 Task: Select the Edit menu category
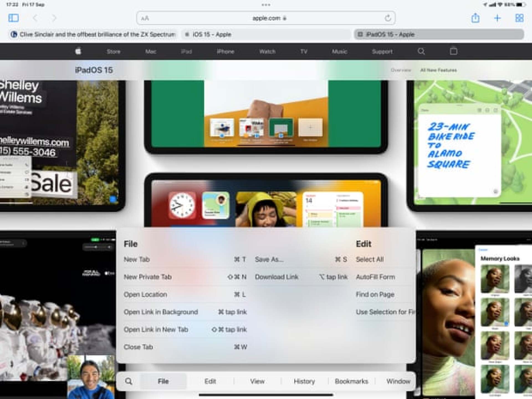coord(210,381)
